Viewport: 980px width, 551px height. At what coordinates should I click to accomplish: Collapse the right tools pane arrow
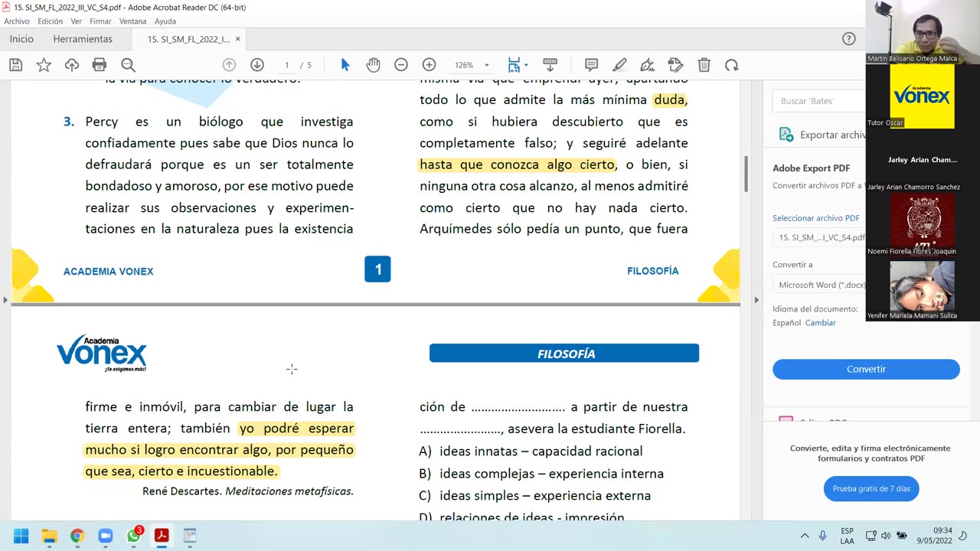pos(756,300)
